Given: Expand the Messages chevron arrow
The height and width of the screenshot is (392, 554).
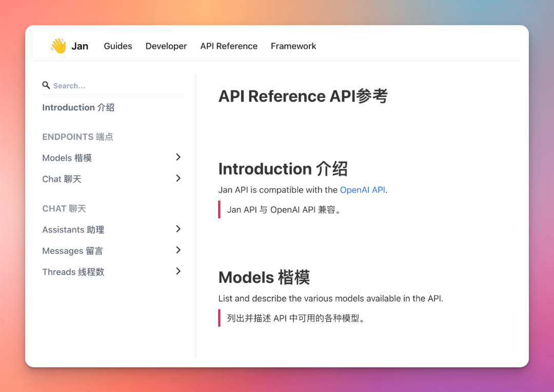Looking at the screenshot, I should (x=178, y=250).
